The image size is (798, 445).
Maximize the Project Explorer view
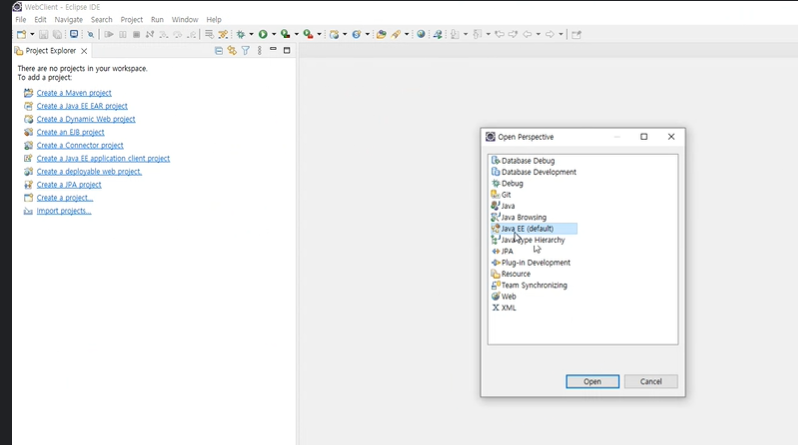click(x=287, y=50)
